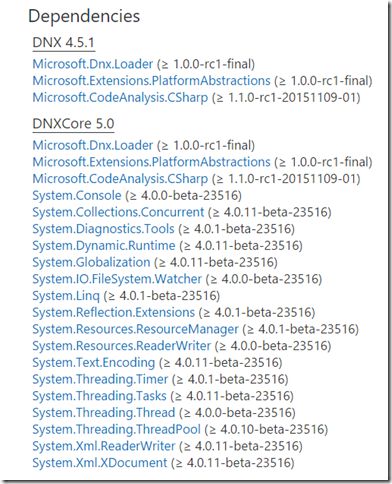Open Microsoft.CodeAnalysis.CSharp under DNXCore 5.0
Image resolution: width=392 pixels, height=484 pixels.
coord(120,179)
